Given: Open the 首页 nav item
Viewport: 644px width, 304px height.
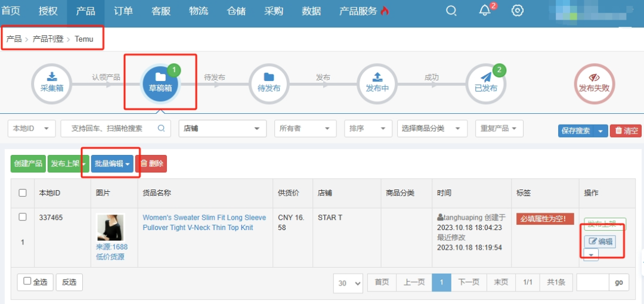Looking at the screenshot, I should 11,11.
